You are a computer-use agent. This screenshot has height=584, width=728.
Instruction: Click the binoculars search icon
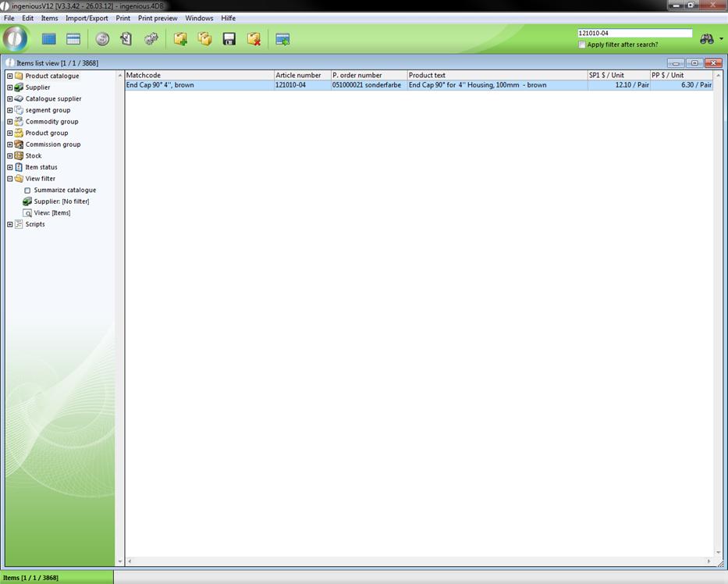(707, 39)
